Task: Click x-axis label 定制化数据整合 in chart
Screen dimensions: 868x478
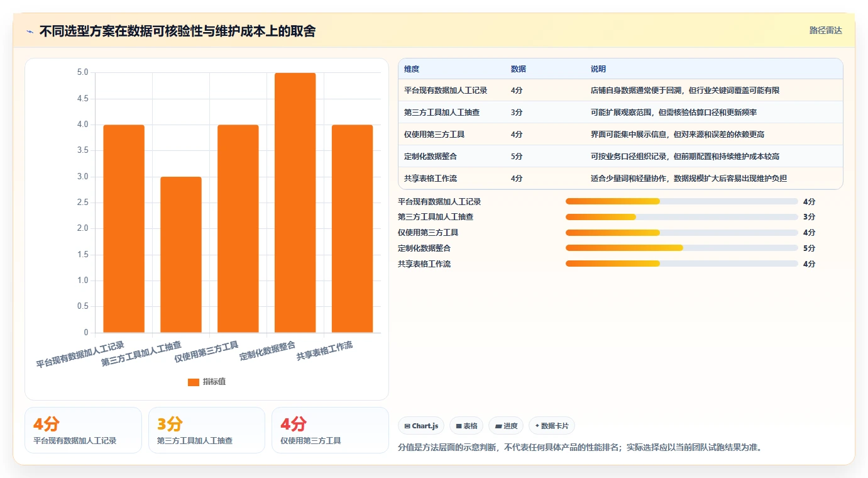Action: click(x=268, y=351)
